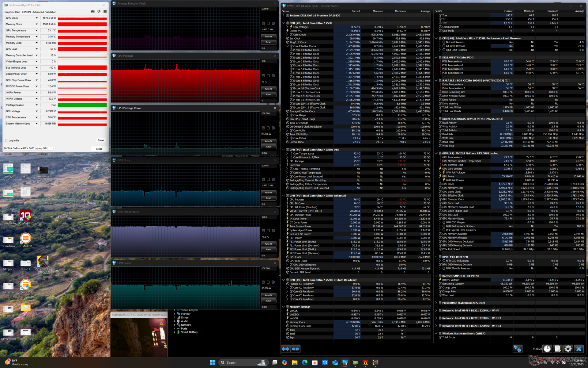Open the GPU-Z hamburger menu
Image resolution: width=588 pixels, height=368 pixels.
tap(105, 12)
